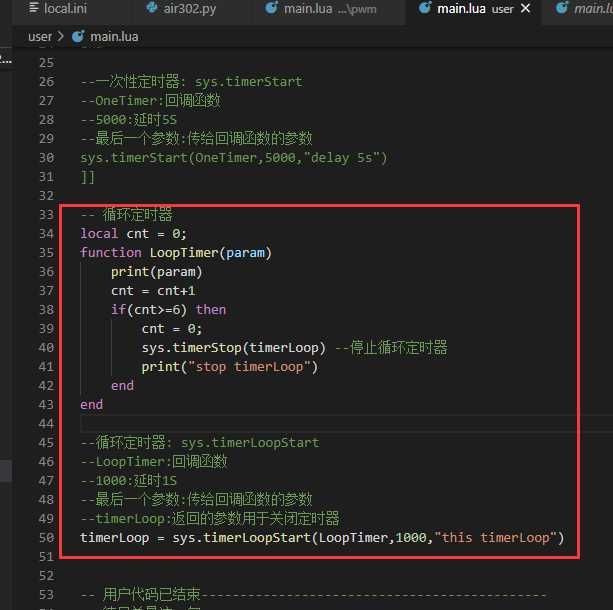
Task: Click the Lua icon on active main.lua tab
Action: click(x=425, y=7)
